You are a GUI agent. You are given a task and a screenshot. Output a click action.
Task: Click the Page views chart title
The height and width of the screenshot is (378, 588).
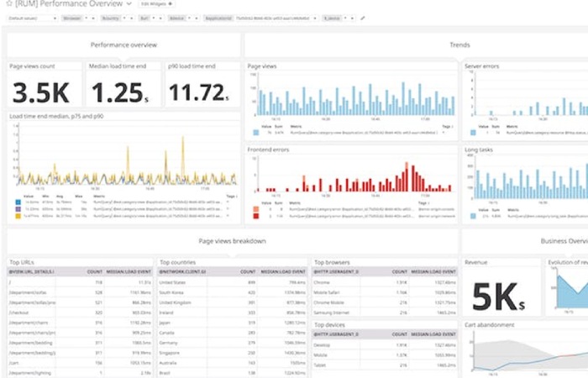click(x=262, y=66)
